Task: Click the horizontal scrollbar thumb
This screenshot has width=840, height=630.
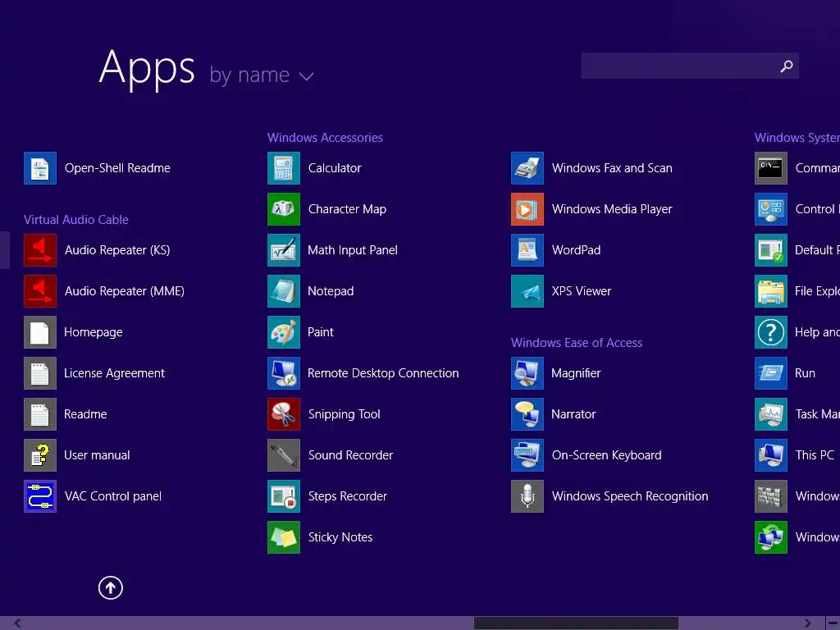Action: tap(576, 623)
